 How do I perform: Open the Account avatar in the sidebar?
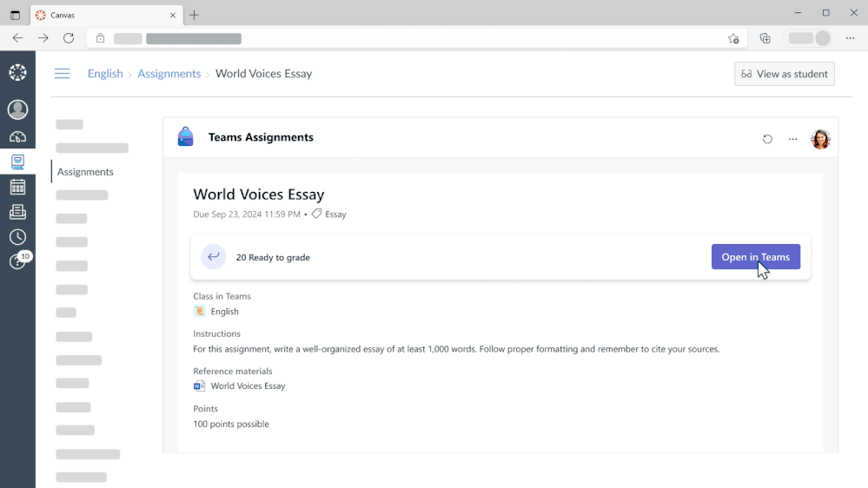coord(17,109)
